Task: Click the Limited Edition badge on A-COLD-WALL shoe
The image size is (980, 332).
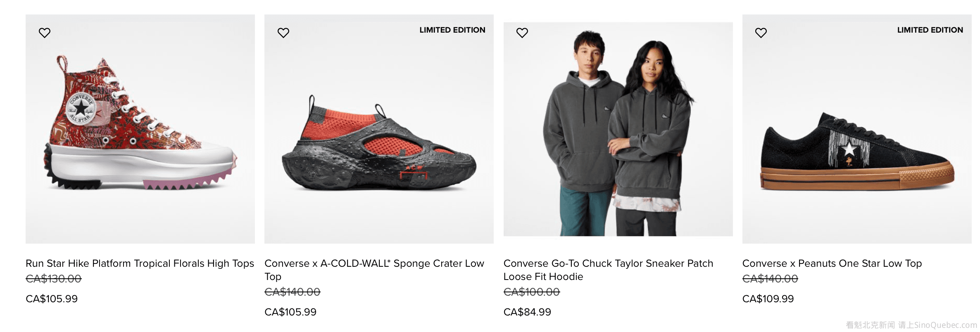Action: click(452, 30)
